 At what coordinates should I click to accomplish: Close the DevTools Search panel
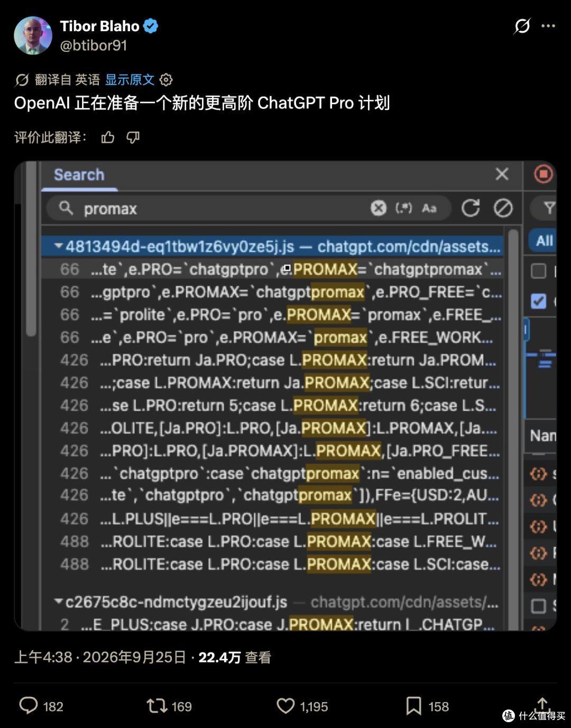pos(502,174)
